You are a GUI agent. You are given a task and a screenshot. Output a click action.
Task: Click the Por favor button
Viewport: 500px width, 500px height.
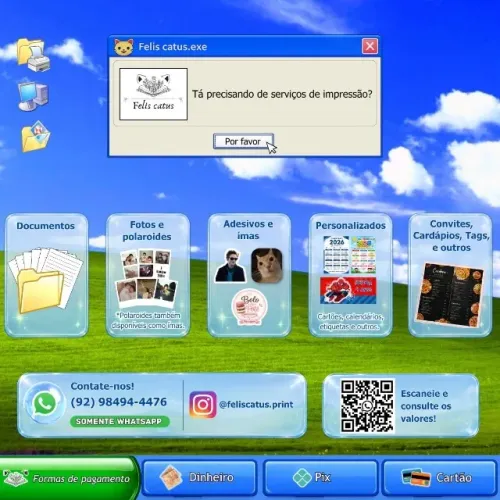243,141
